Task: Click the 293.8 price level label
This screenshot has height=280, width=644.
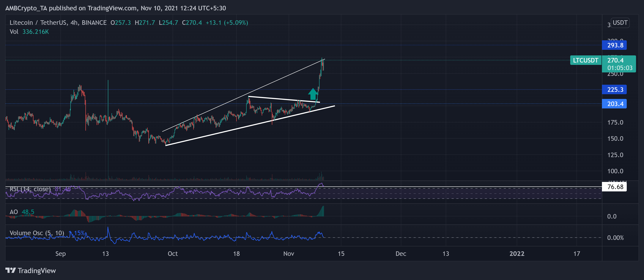Action: coord(614,45)
